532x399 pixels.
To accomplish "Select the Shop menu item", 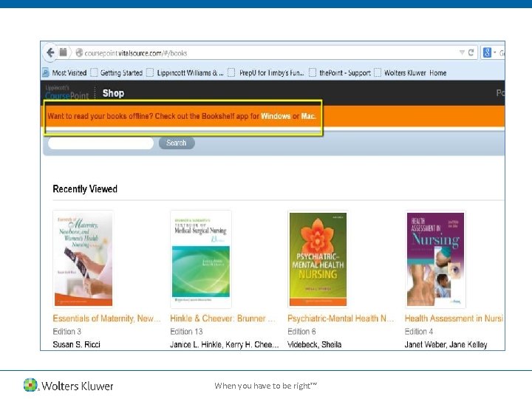I will 113,93.
